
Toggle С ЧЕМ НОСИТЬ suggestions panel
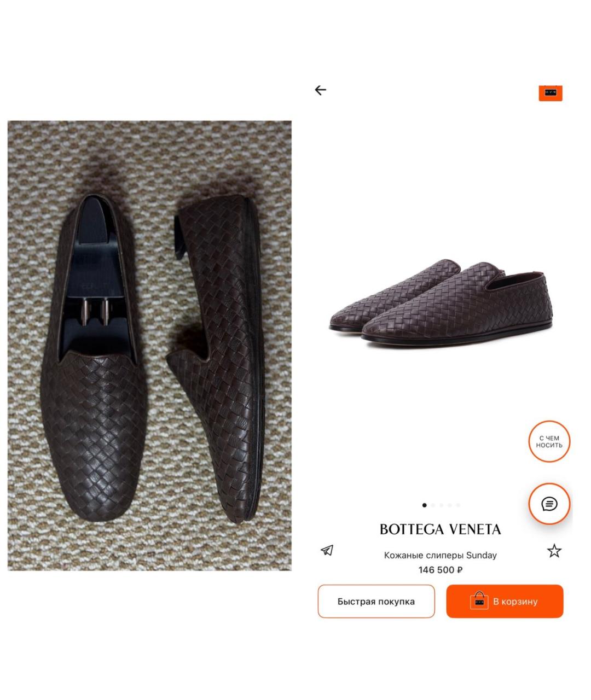coord(548,442)
